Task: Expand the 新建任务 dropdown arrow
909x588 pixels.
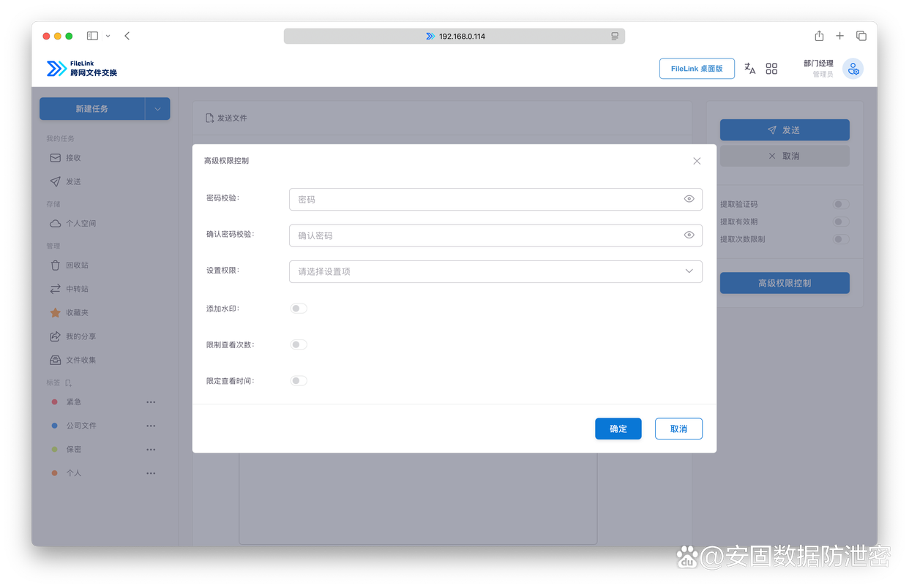Action: pyautogui.click(x=157, y=109)
